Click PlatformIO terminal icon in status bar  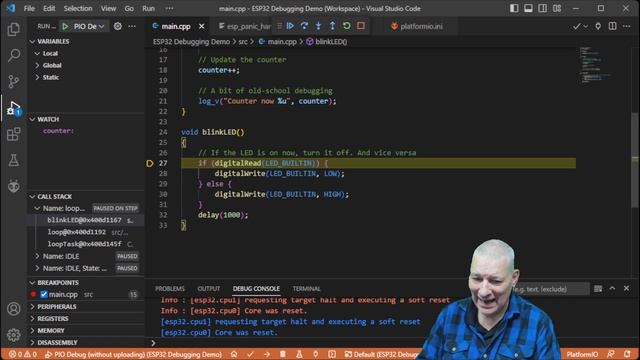tap(332, 354)
